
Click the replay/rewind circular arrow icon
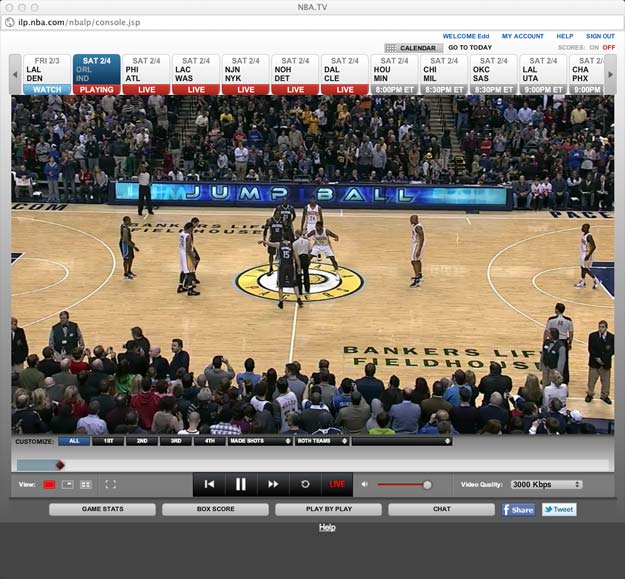305,484
